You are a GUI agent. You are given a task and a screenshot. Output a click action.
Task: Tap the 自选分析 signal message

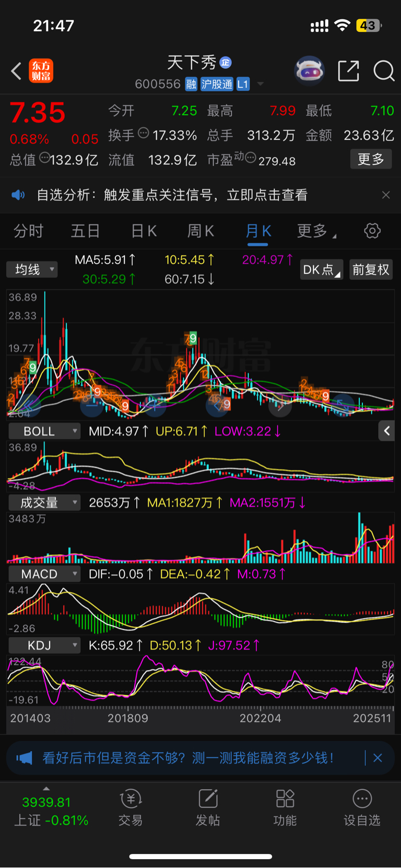pos(172,195)
